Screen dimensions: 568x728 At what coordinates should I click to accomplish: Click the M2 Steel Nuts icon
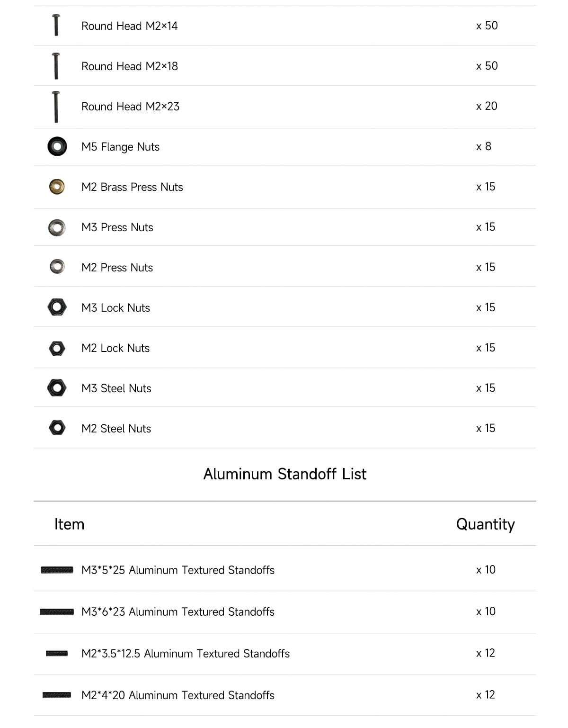(57, 428)
